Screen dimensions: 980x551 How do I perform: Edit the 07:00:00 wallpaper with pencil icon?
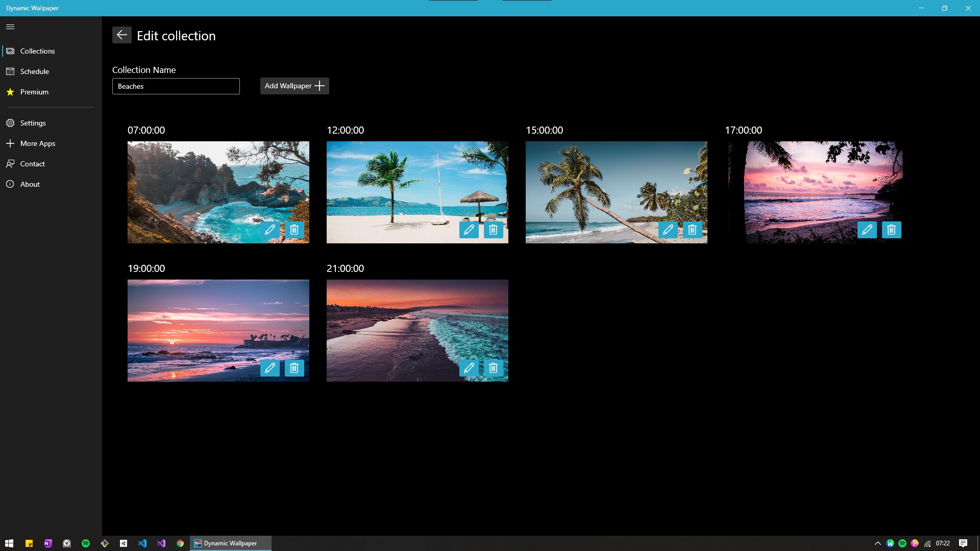coord(269,230)
